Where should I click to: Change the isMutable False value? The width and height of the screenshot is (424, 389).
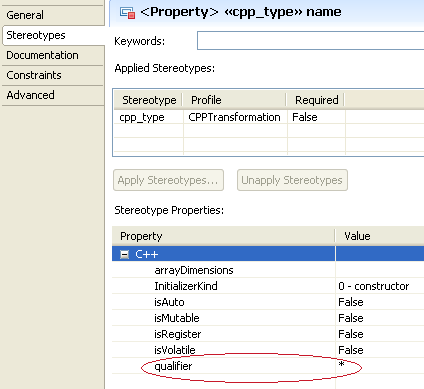[x=380, y=318]
